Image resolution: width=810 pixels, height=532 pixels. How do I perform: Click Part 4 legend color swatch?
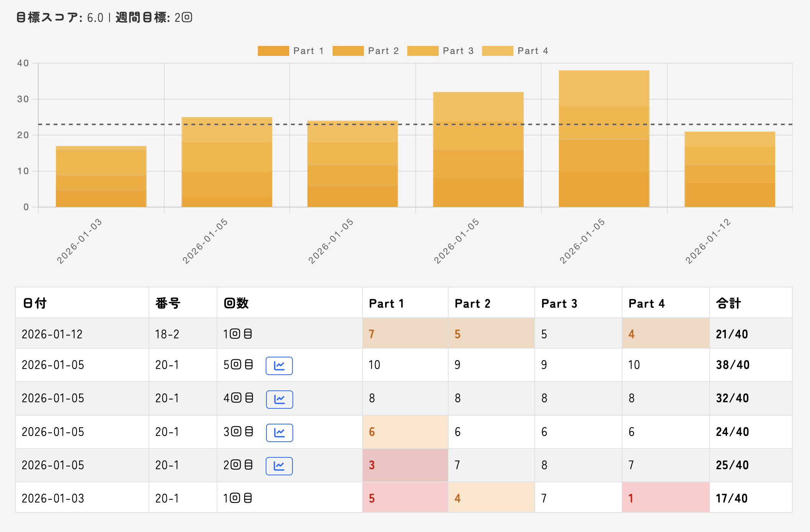click(497, 51)
